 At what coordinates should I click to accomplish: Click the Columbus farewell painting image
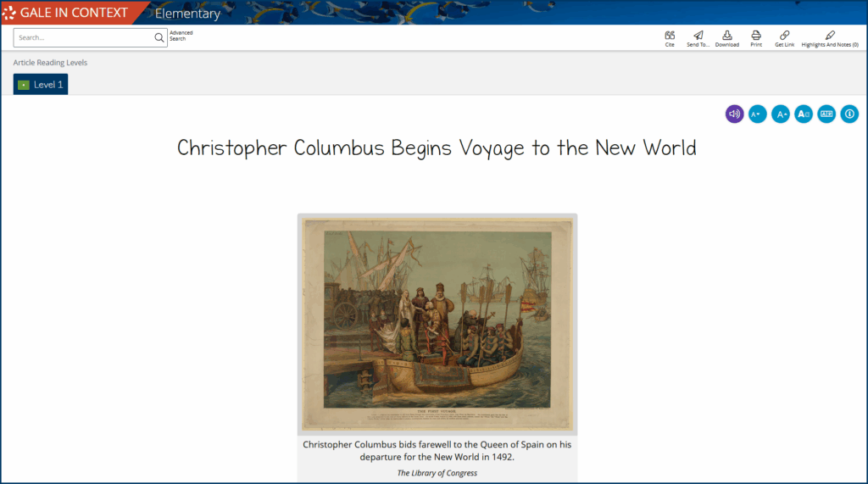point(437,323)
